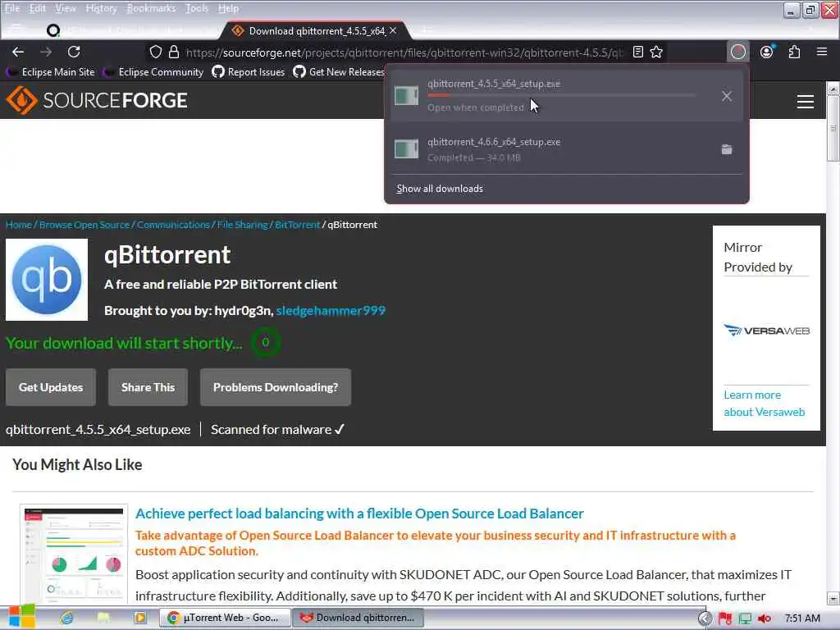Launch Internet Explorer from taskbar
This screenshot has width=840, height=630.
pos(66,618)
